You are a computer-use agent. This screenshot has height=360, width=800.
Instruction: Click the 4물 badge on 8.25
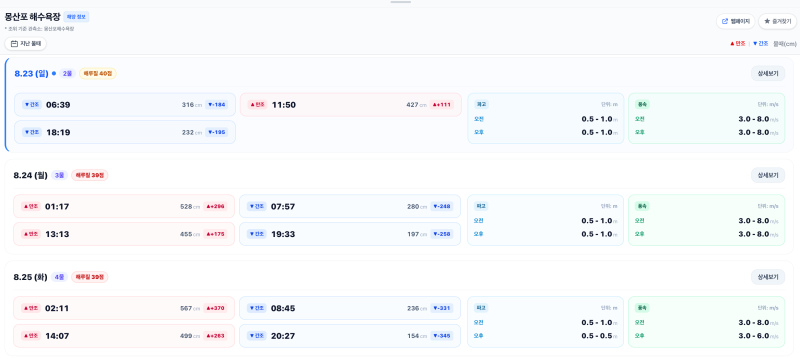59,277
